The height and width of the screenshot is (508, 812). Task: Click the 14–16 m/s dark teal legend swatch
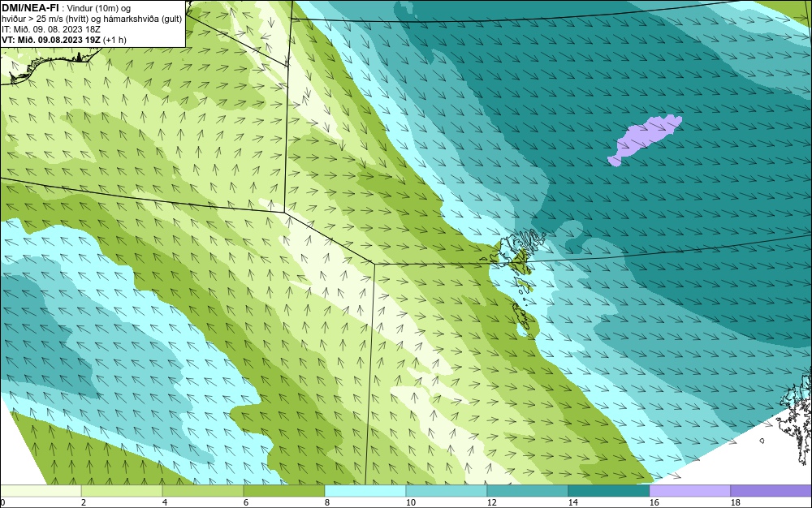(608, 490)
